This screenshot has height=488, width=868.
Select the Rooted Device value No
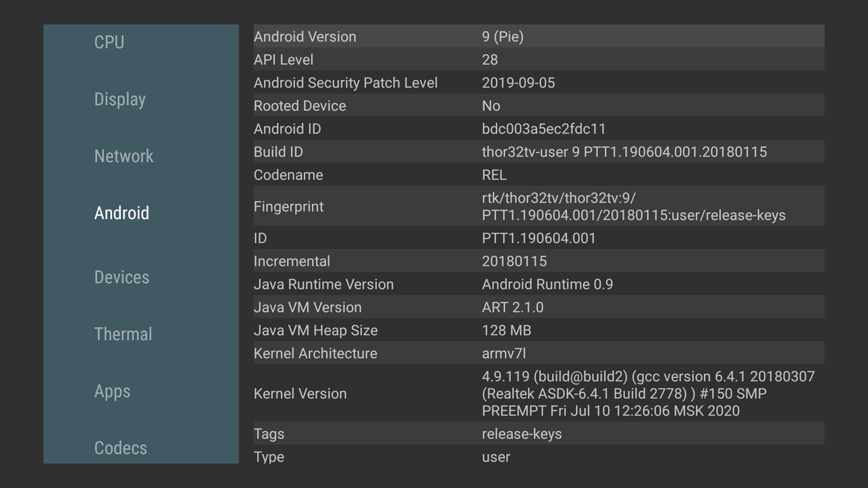tap(491, 106)
